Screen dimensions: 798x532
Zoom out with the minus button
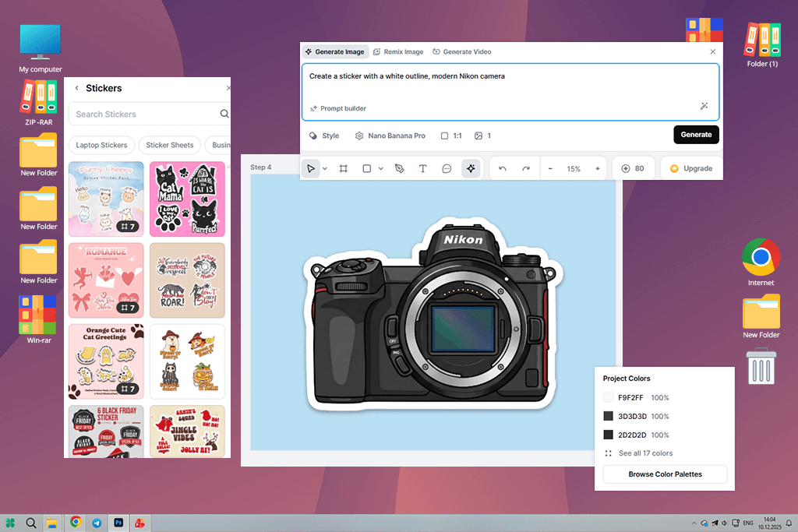(550, 168)
